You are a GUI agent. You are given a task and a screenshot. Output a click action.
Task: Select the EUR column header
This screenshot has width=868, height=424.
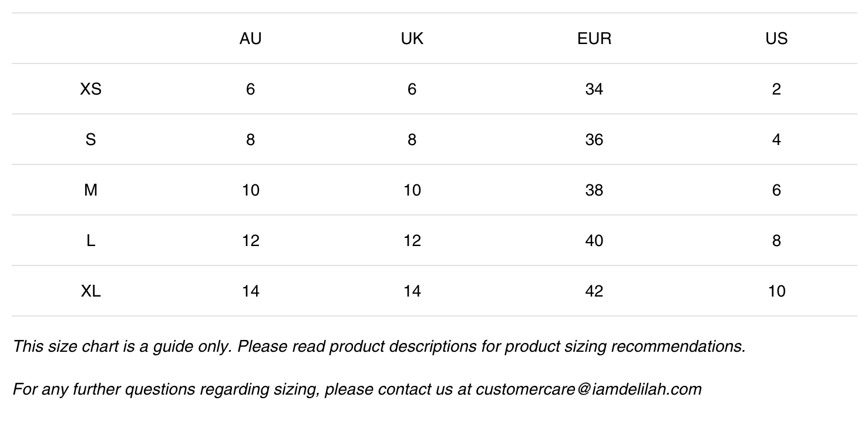click(594, 39)
